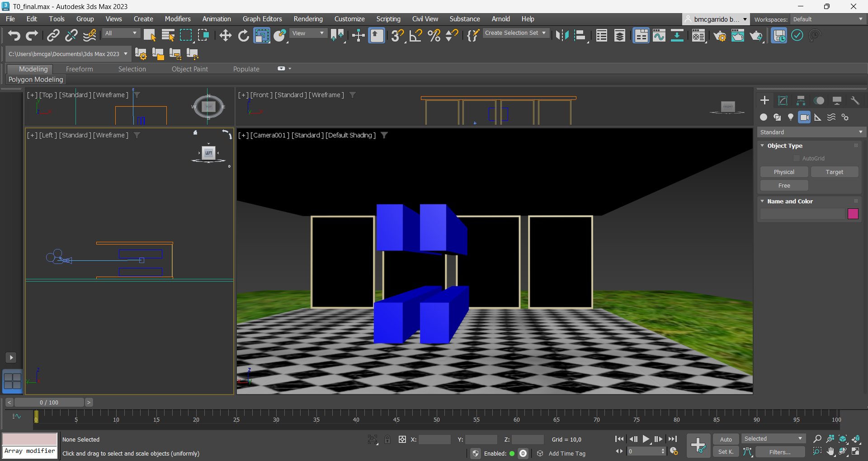
Task: Click the Render Setup teapot icon
Action: [x=720, y=35]
